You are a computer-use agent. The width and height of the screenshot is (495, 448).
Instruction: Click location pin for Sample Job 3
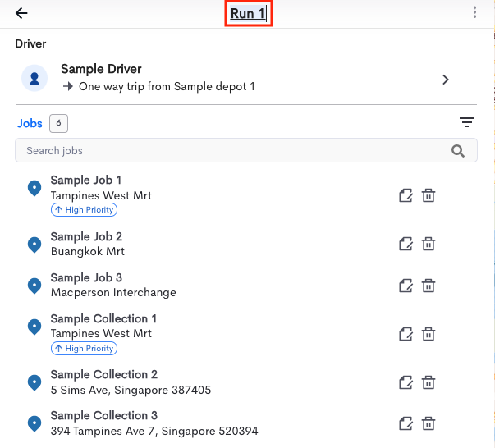click(x=34, y=286)
